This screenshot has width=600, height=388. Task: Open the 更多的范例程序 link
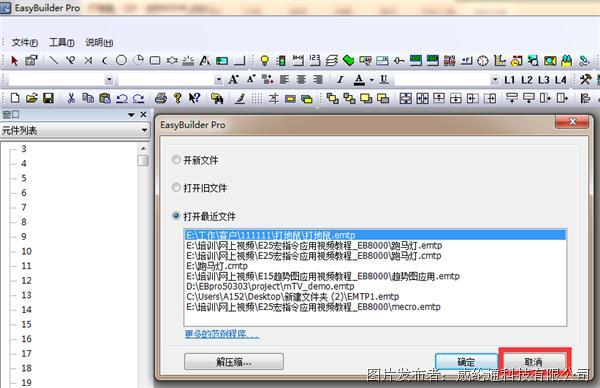coord(222,334)
